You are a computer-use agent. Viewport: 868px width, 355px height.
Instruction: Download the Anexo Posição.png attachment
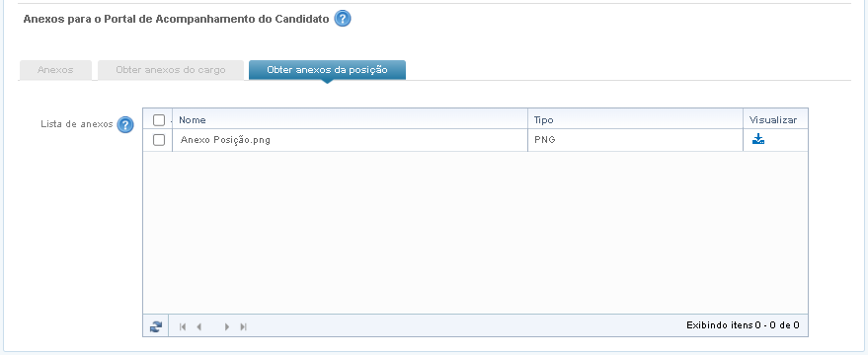click(x=757, y=139)
